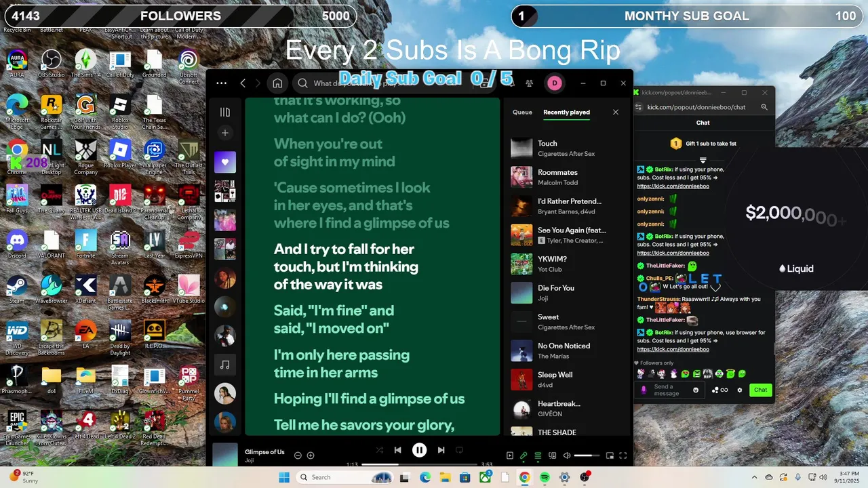This screenshot has height=488, width=868.
Task: Zoom icon in the Kick popout address bar
Action: pos(764,107)
